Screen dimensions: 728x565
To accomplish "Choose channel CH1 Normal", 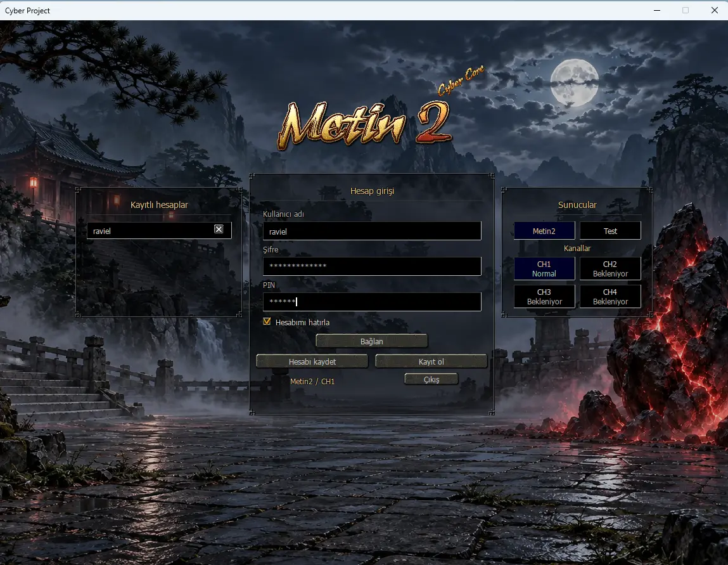I will point(544,269).
